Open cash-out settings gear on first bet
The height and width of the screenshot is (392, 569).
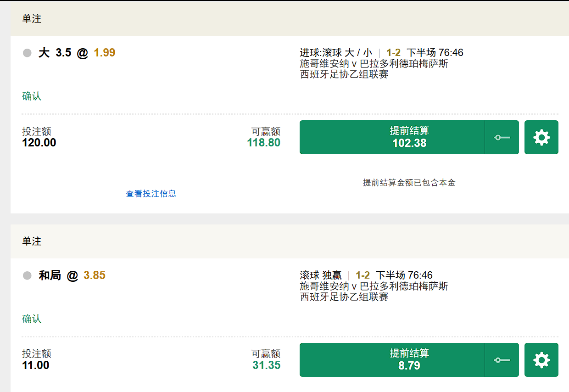pyautogui.click(x=541, y=137)
